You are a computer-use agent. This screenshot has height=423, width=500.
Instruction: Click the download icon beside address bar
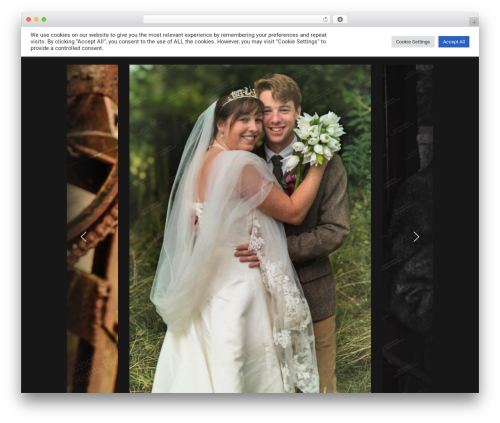pos(340,19)
